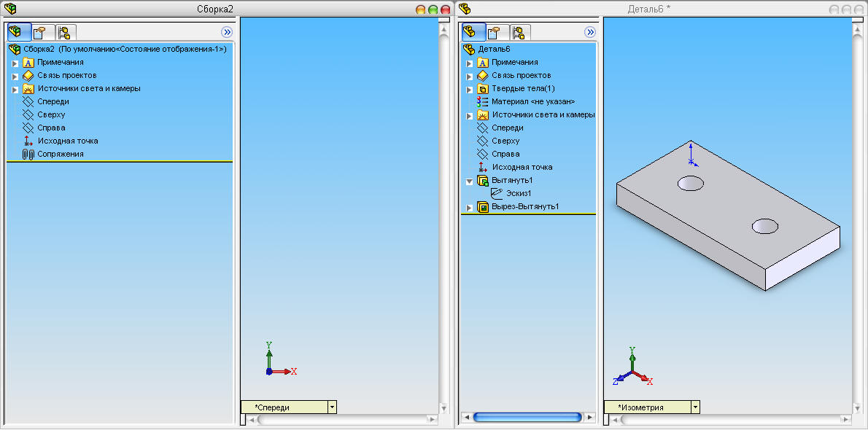868x430 pixels.
Task: Select Спереди plane icon in Деталь6
Action: (x=483, y=128)
